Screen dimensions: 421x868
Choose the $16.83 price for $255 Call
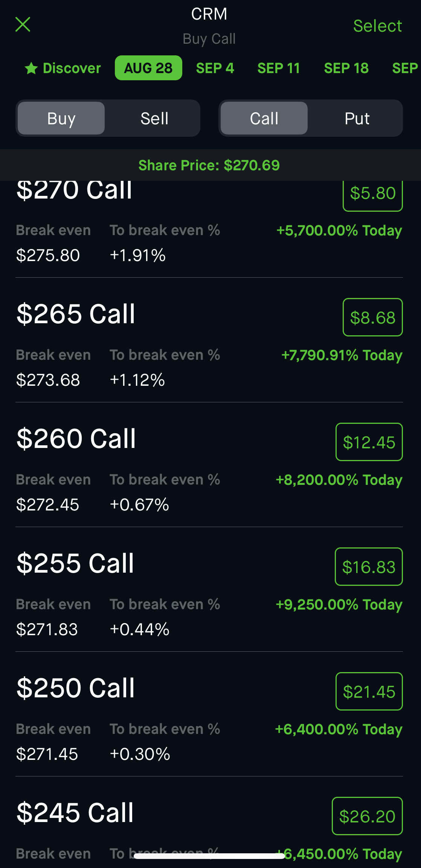point(369,567)
